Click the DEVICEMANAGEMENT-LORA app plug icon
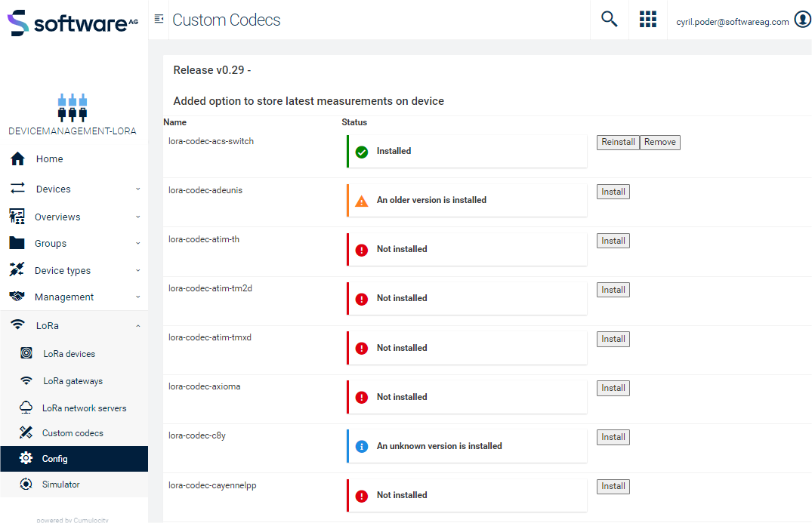Screen dimensions: 812x523 click(x=73, y=108)
